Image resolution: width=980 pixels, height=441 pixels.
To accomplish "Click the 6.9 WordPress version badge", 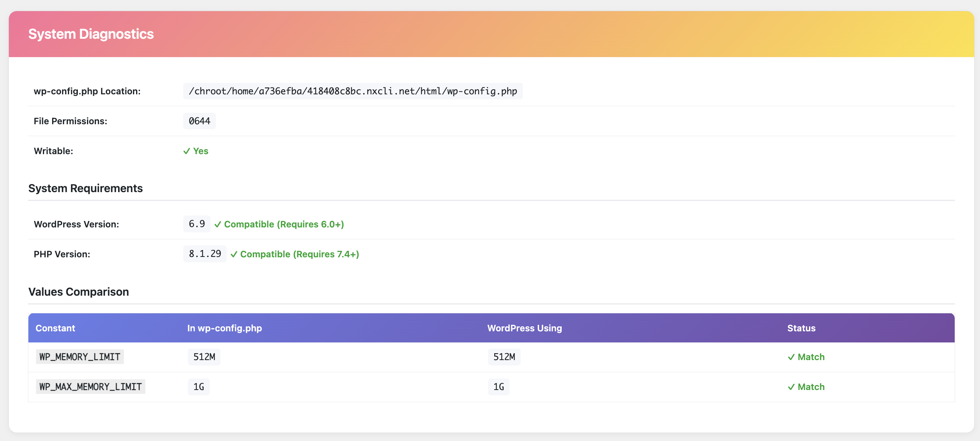I will tap(196, 224).
